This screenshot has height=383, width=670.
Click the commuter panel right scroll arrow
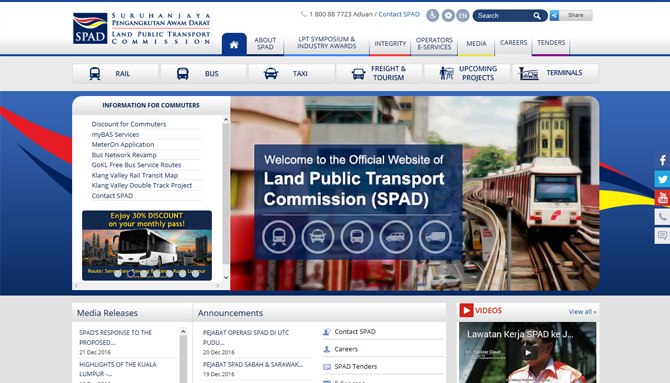coord(217,286)
